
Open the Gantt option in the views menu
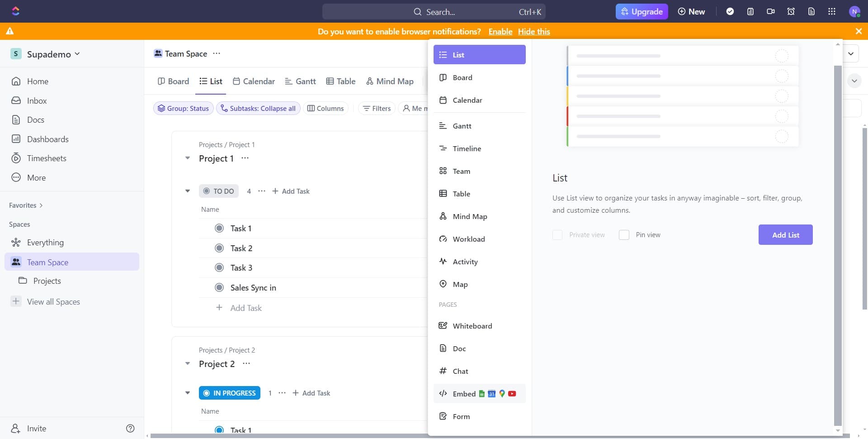click(x=462, y=126)
